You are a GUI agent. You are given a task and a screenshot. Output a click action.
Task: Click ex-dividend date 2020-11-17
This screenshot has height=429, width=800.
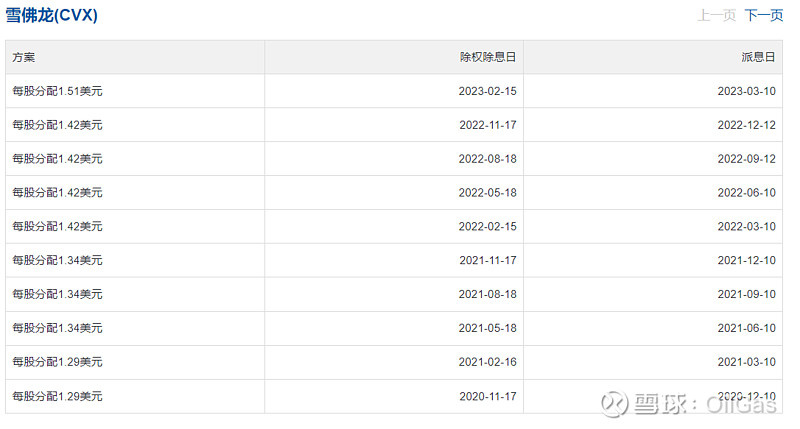click(x=487, y=396)
